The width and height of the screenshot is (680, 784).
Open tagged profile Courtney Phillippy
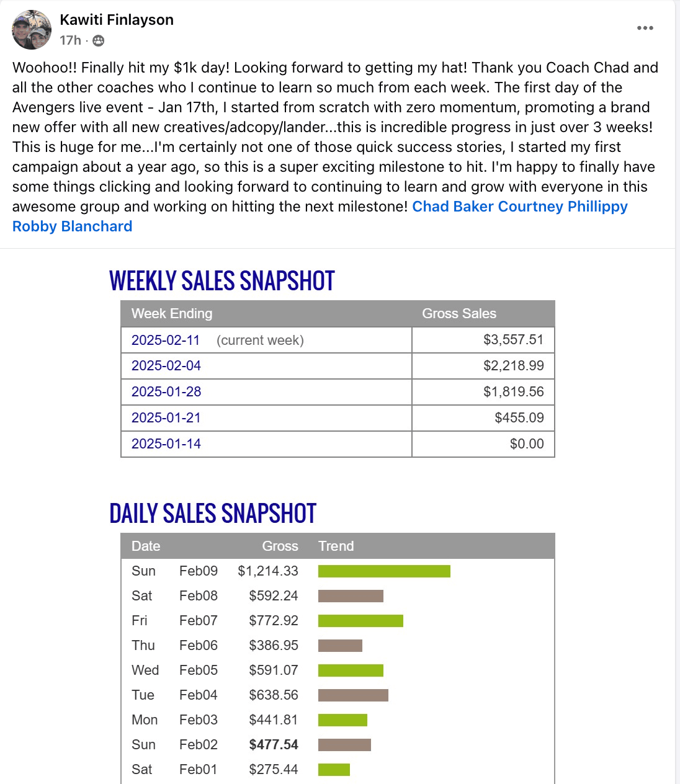tap(563, 207)
